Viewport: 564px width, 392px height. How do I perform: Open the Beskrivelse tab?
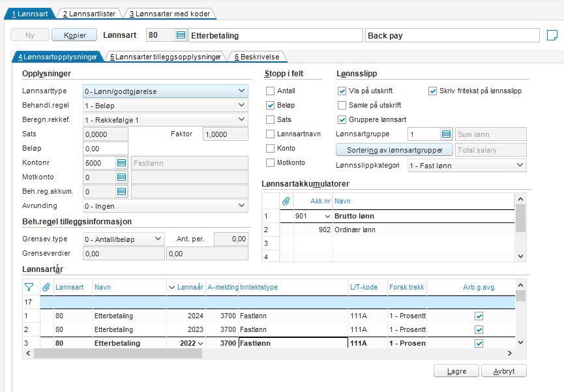(257, 57)
